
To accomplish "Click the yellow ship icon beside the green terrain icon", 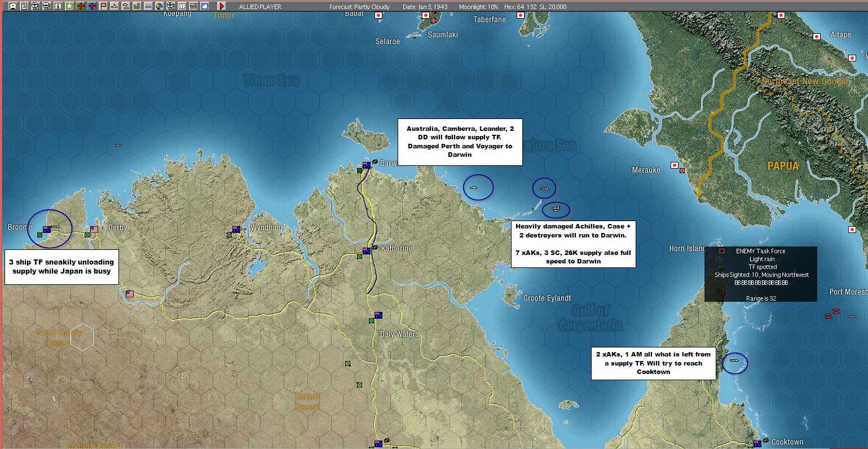I will point(125,6).
